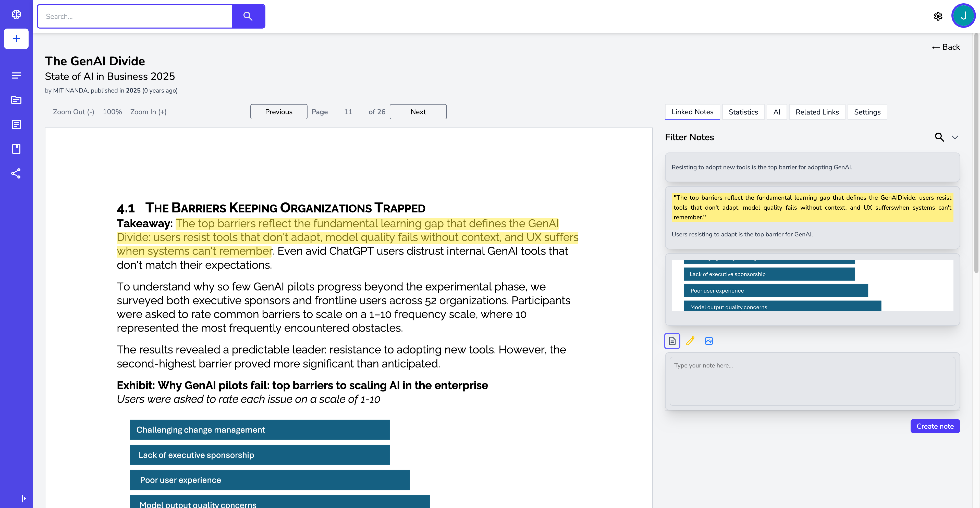Click the share icon in sidebar
The height and width of the screenshot is (508, 980).
click(x=16, y=173)
